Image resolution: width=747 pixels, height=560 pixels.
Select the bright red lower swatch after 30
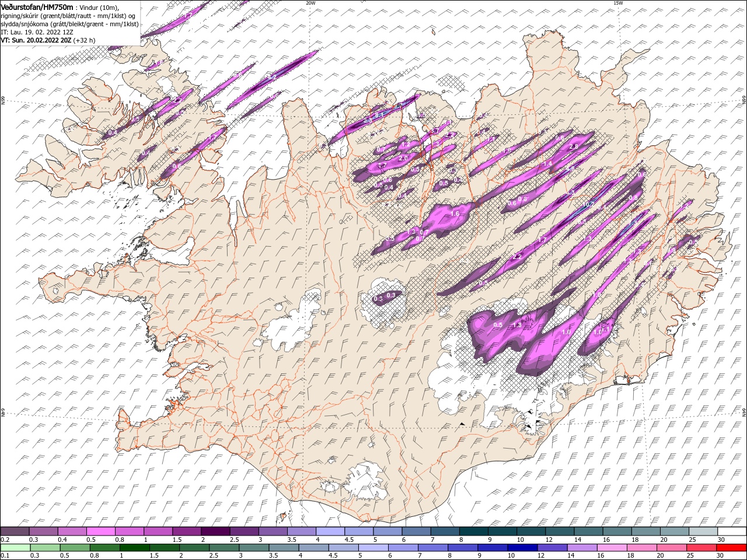(x=732, y=547)
